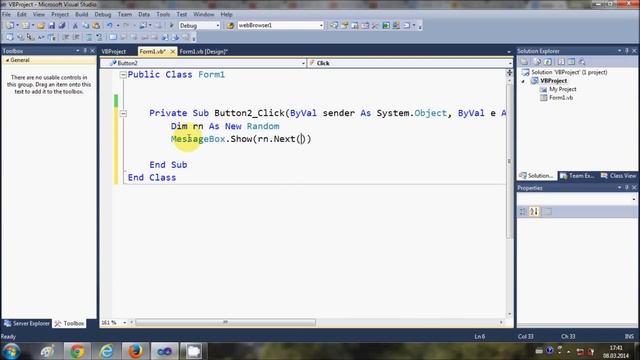Switch to the VBProject tab
Viewport: 640px width, 360px height.
[114, 51]
